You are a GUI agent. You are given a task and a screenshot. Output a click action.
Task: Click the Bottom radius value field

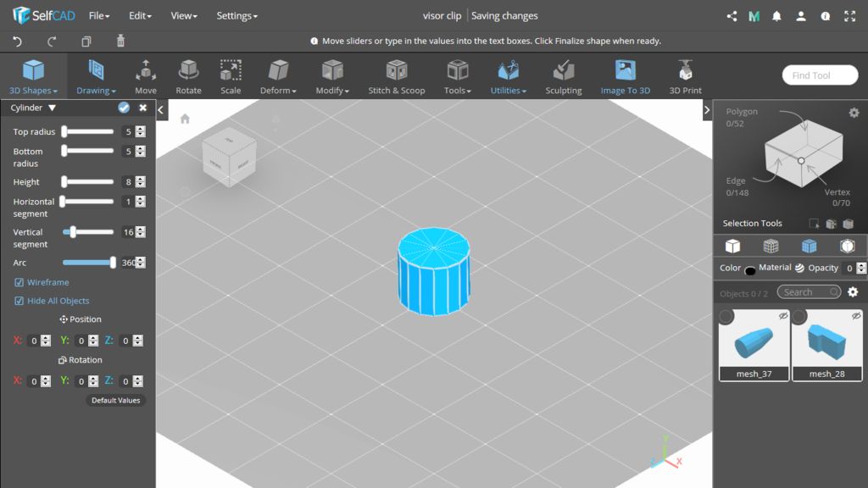pos(128,151)
